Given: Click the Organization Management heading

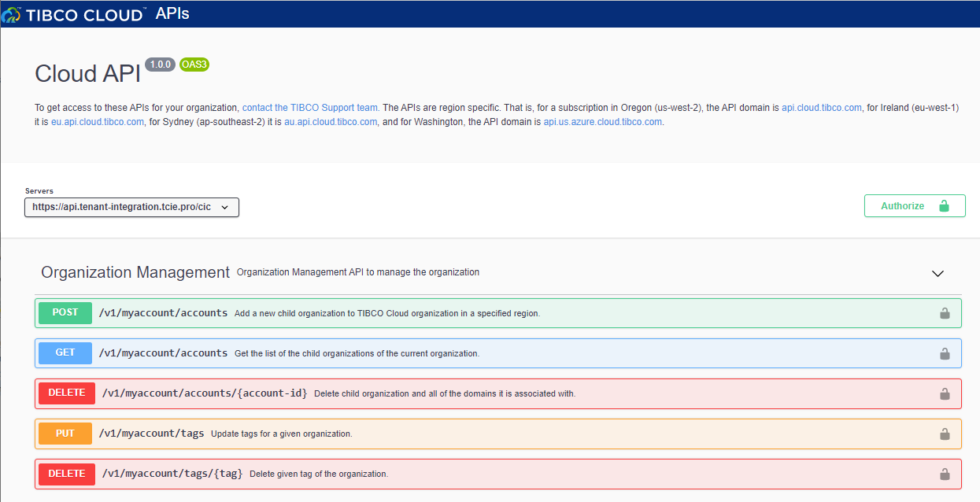Looking at the screenshot, I should point(135,272).
